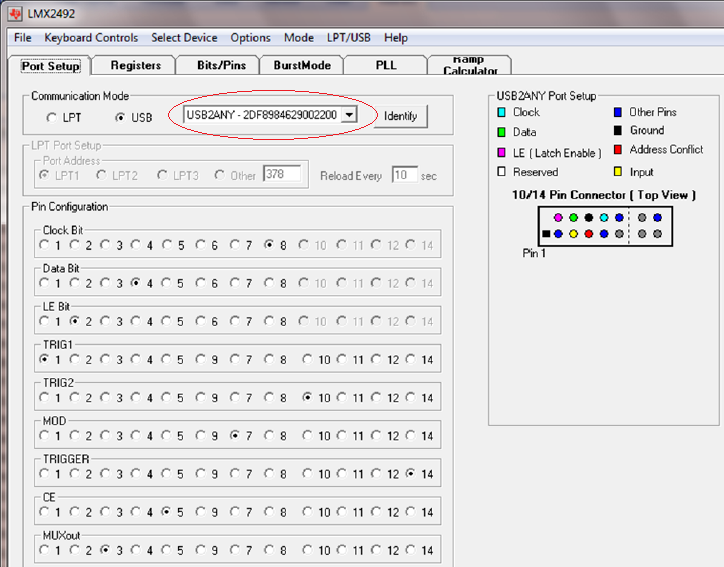Switch to the Registers tab

coord(135,65)
